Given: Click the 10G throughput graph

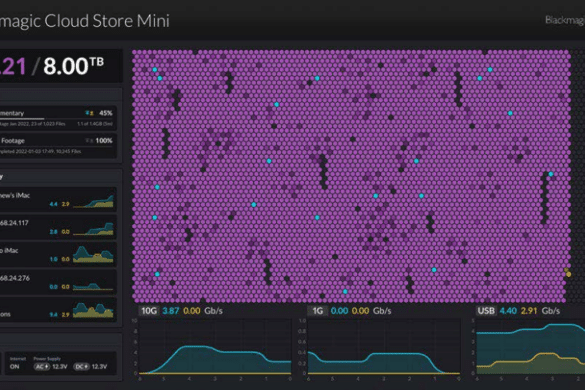Looking at the screenshot, I should tap(215, 347).
